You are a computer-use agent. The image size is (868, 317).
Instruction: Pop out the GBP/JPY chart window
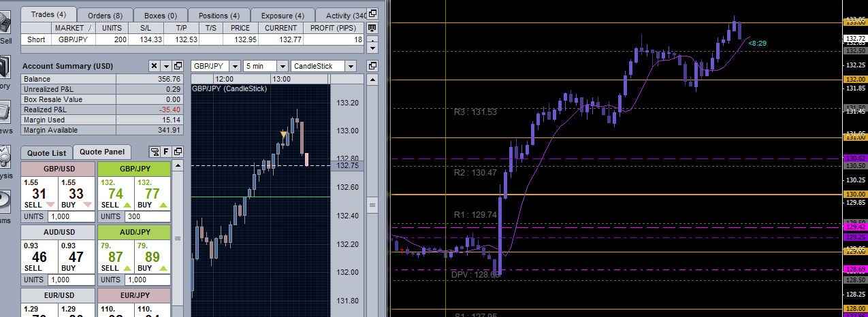click(372, 66)
